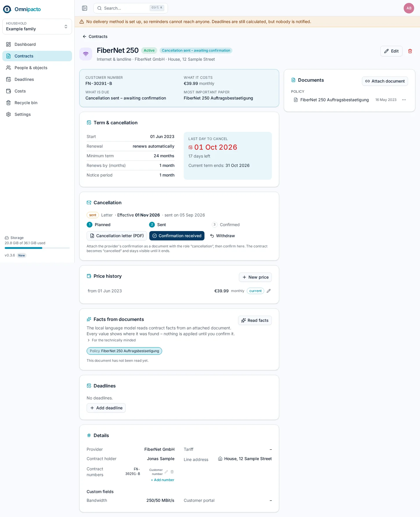Click the house icon by line address
The height and width of the screenshot is (517, 420).
[220, 459]
